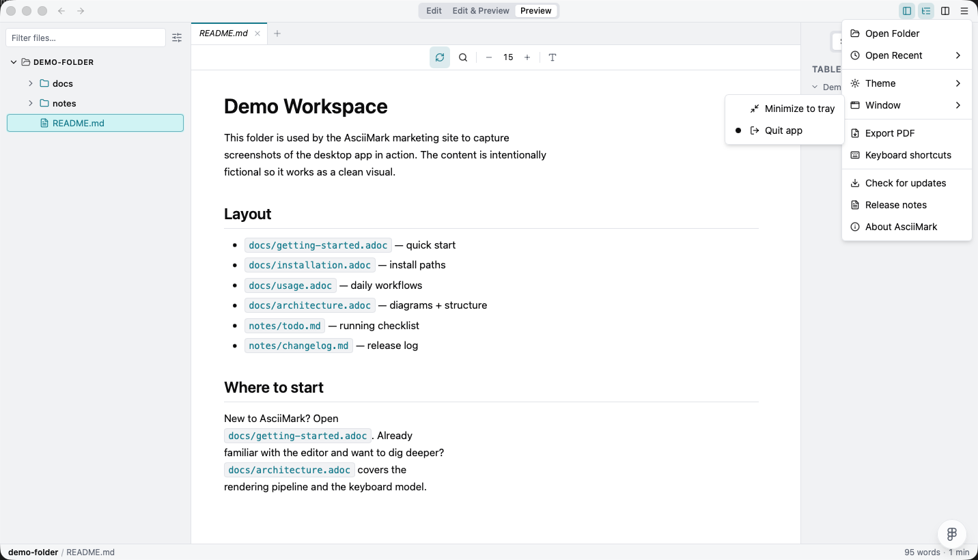This screenshot has height=560, width=978.
Task: Go back using the left arrow in title bar
Action: 61,11
